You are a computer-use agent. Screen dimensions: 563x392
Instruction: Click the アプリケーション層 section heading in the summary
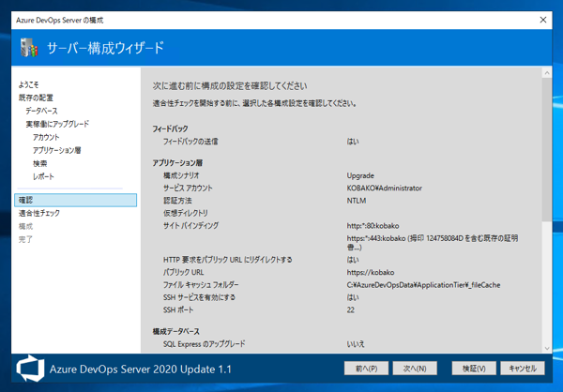(177, 163)
